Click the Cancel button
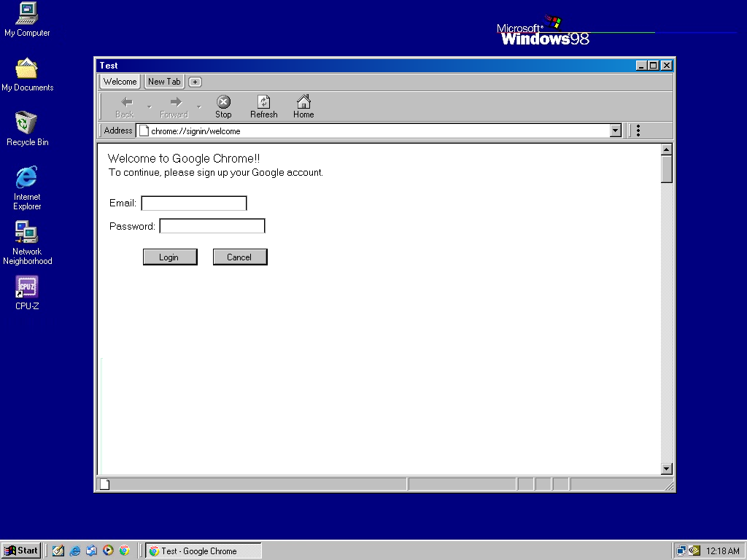This screenshot has height=560, width=747. [240, 257]
